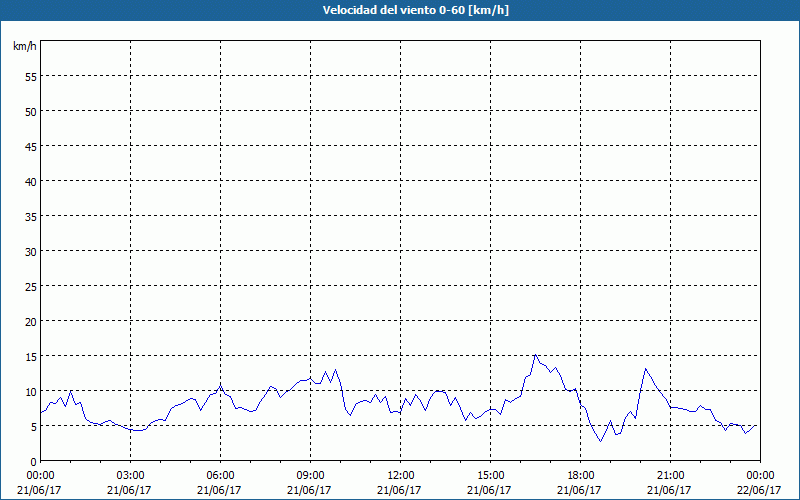Select the 30 y-axis tick label
The width and height of the screenshot is (800, 500).
31,251
